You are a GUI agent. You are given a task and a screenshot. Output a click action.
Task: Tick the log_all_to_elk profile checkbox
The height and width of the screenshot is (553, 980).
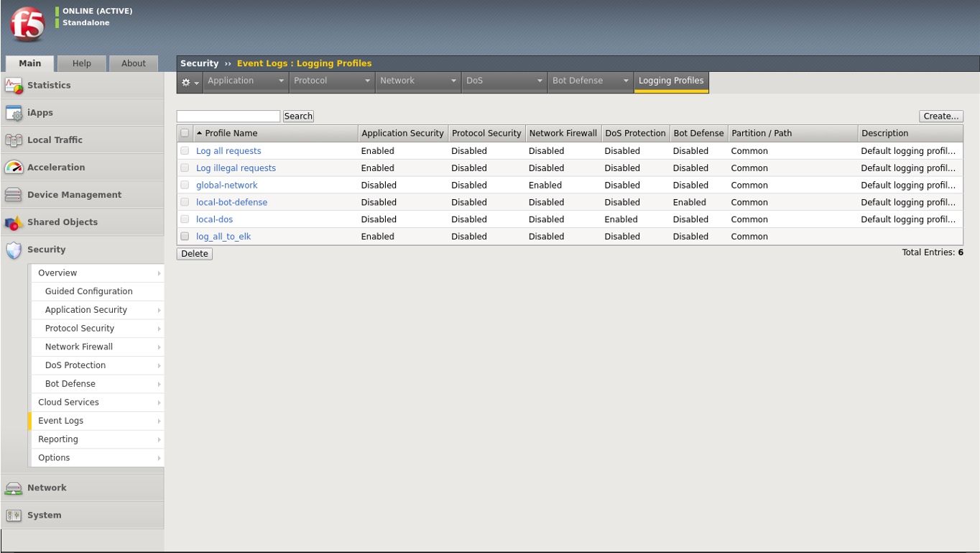pos(185,237)
